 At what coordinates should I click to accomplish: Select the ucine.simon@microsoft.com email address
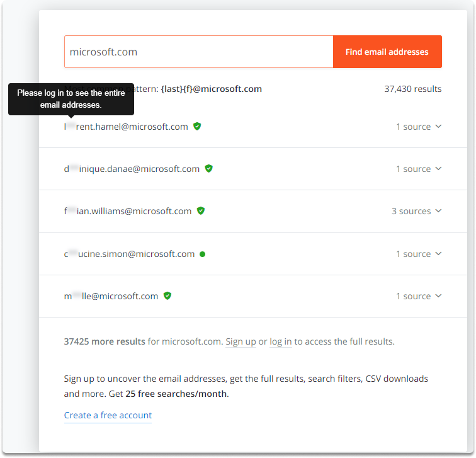pos(129,254)
